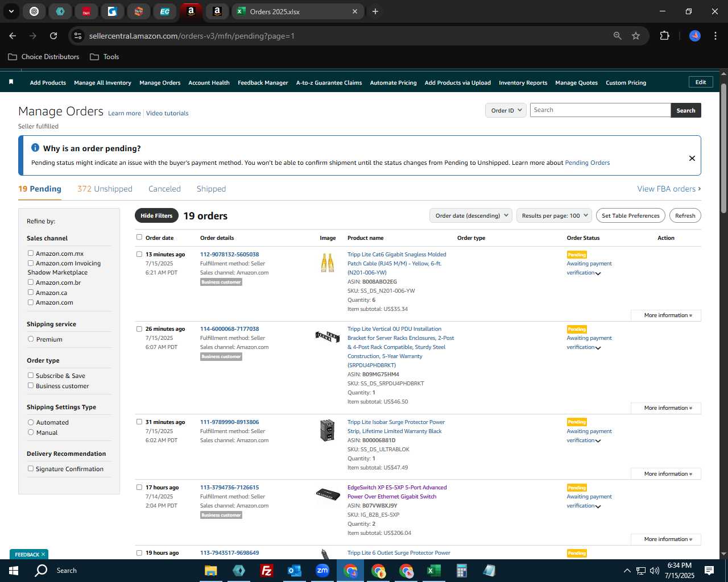728x582 pixels.
Task: Click the PDU bracket product image
Action: point(328,336)
